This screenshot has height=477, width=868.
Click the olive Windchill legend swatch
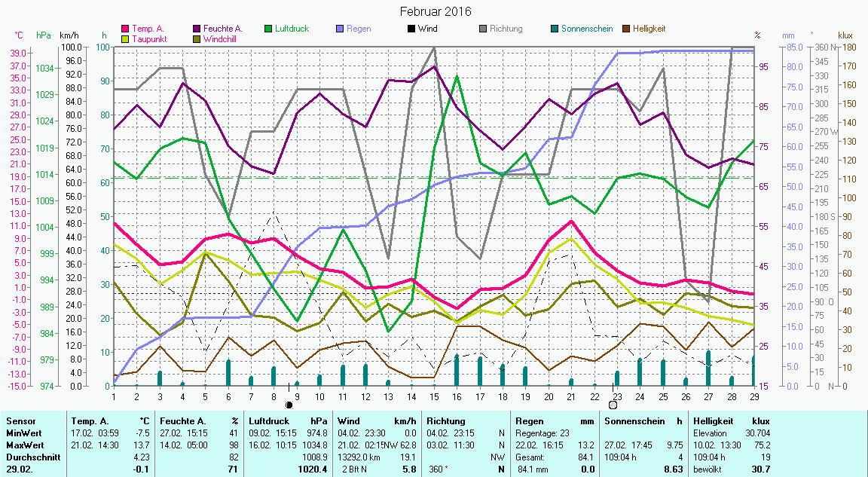click(198, 38)
